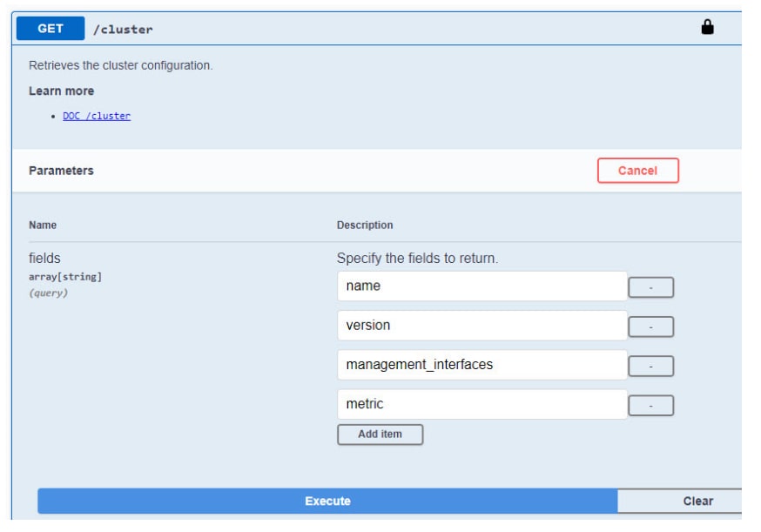Collapse the GET /cluster operation via GET badge
The image size is (761, 532).
(x=51, y=29)
